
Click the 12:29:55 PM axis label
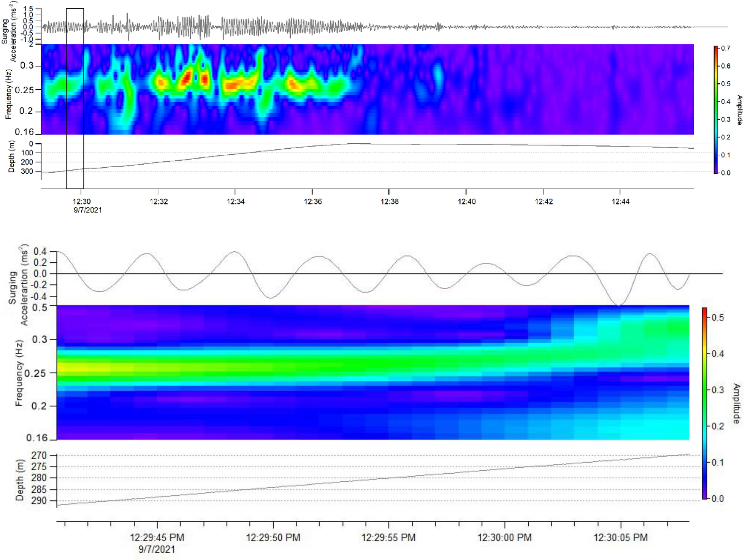[388, 538]
